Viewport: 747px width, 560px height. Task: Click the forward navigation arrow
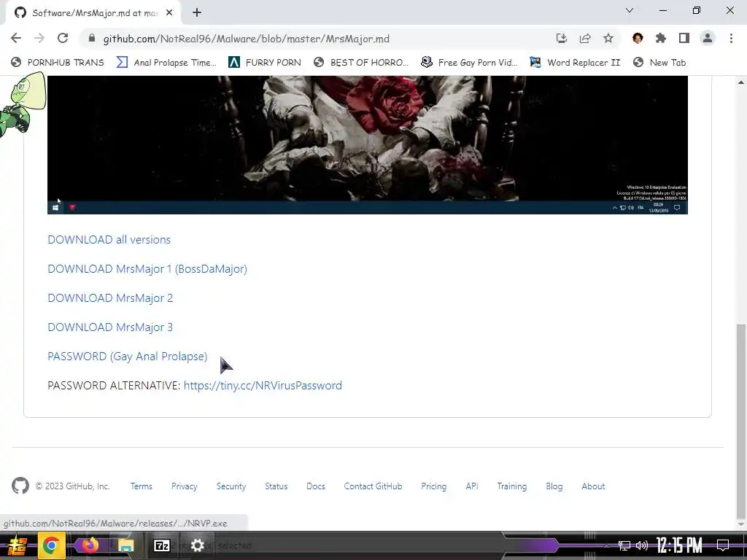39,38
